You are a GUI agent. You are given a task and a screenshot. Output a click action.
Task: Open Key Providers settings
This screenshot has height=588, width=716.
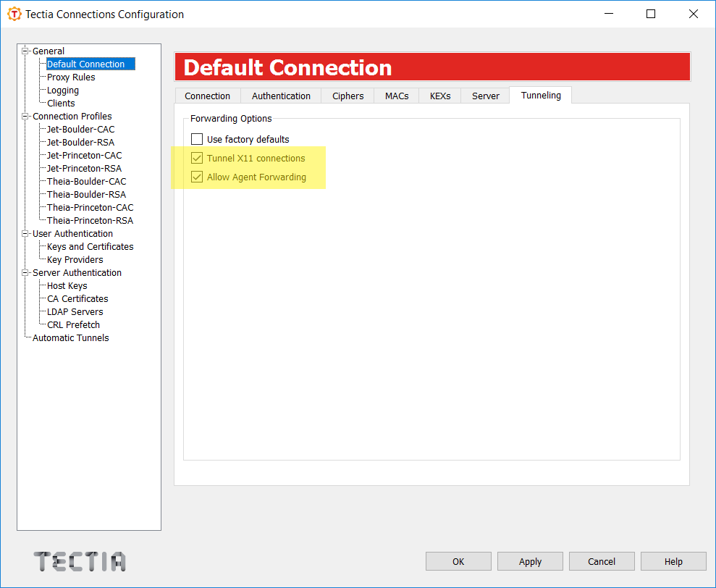click(75, 260)
